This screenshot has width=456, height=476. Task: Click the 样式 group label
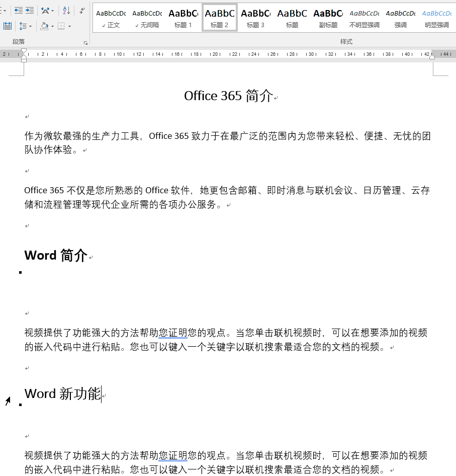click(346, 42)
